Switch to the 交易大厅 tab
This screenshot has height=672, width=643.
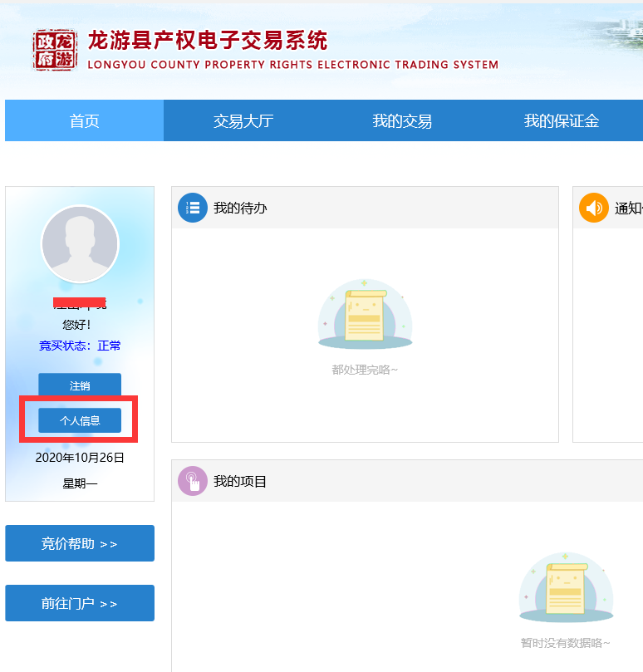[243, 121]
